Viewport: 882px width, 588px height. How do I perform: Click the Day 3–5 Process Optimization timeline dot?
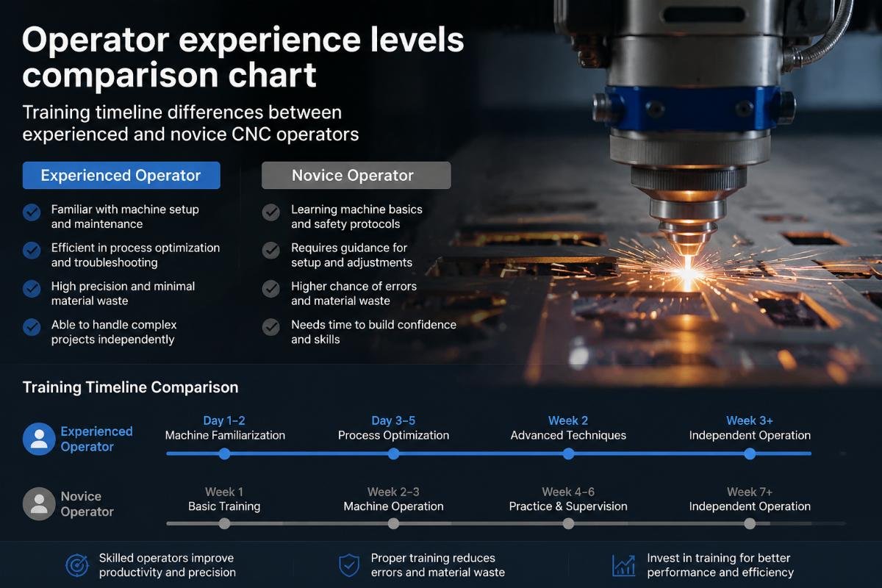click(x=393, y=453)
